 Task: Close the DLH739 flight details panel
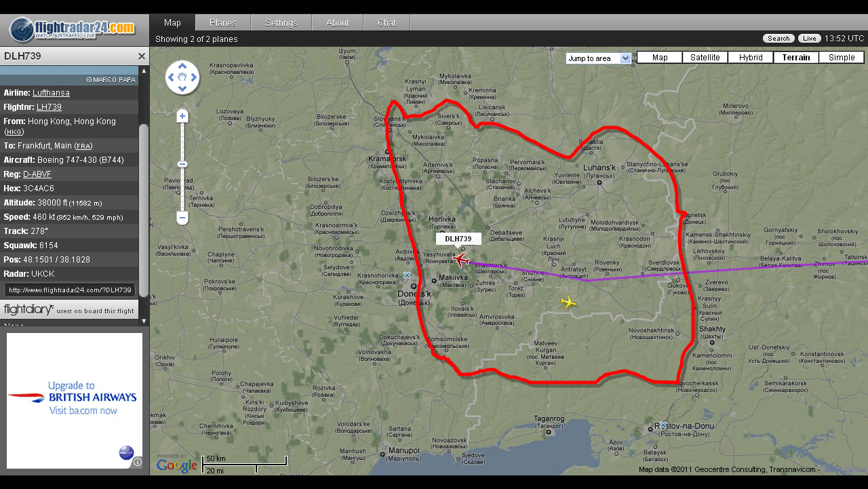[x=142, y=56]
